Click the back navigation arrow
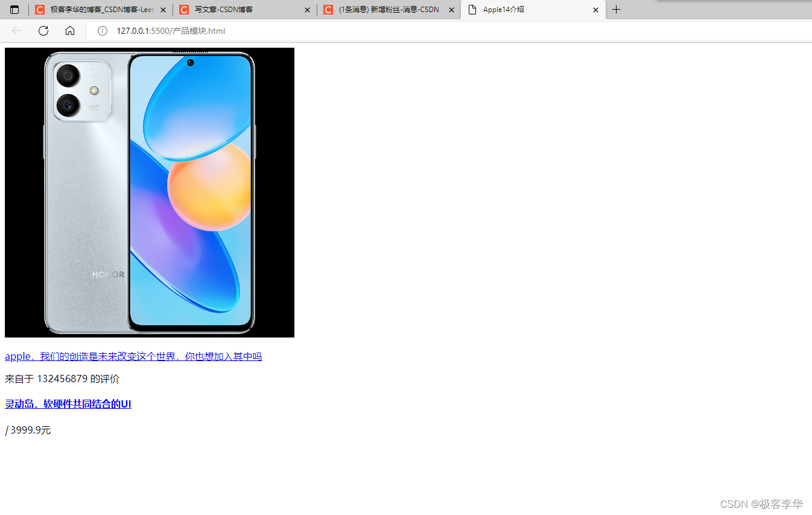Screen dimensions: 812x515 17,31
